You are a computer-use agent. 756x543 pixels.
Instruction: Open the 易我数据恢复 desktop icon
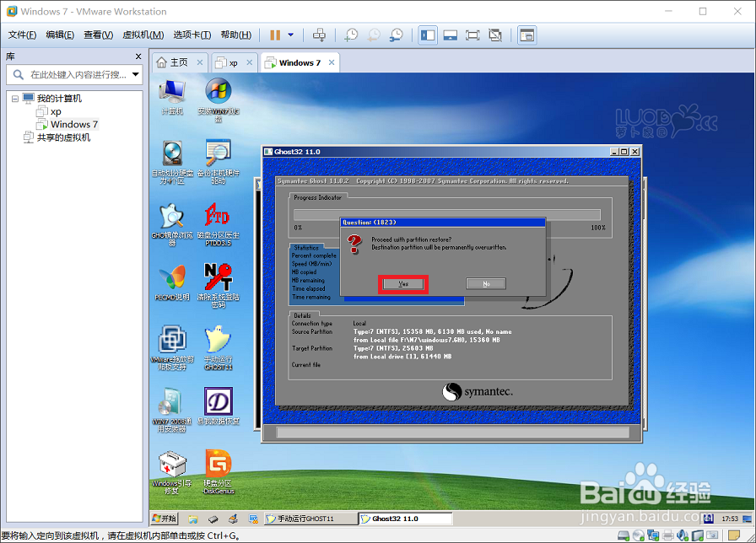click(219, 406)
